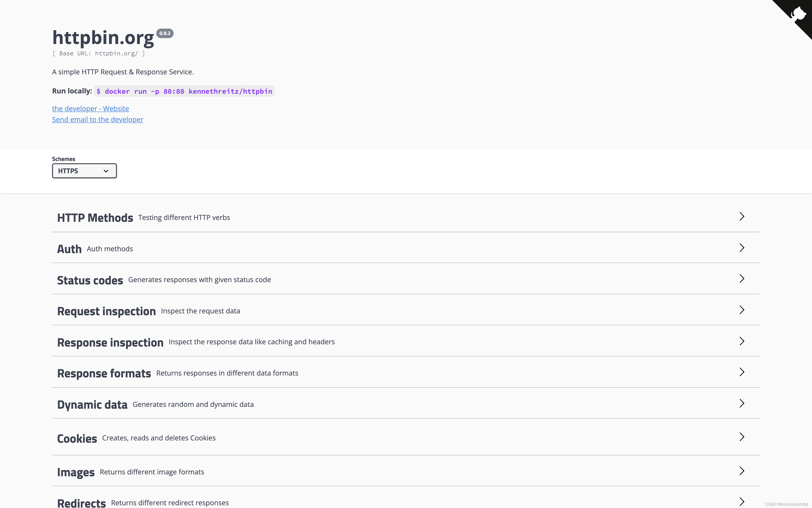Image resolution: width=812 pixels, height=508 pixels.
Task: Click 'Auth methods' description text
Action: [110, 249]
